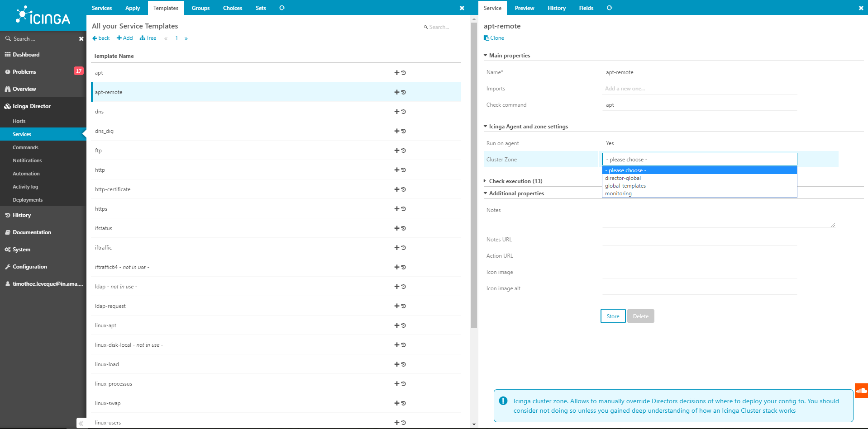
Task: Choose global-templates zone option
Action: (x=700, y=186)
